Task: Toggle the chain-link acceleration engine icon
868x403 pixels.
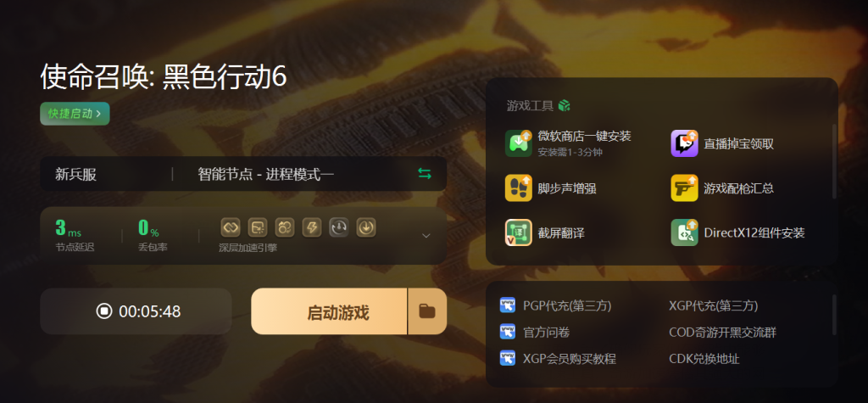Action: [x=231, y=227]
